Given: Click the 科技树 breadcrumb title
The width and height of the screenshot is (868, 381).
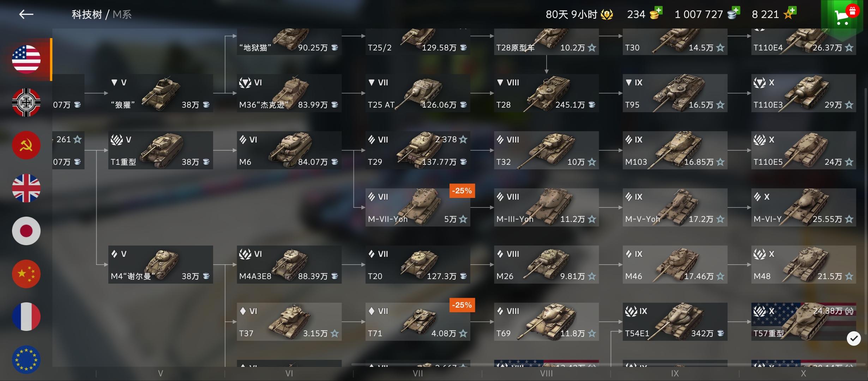Looking at the screenshot, I should [x=87, y=14].
